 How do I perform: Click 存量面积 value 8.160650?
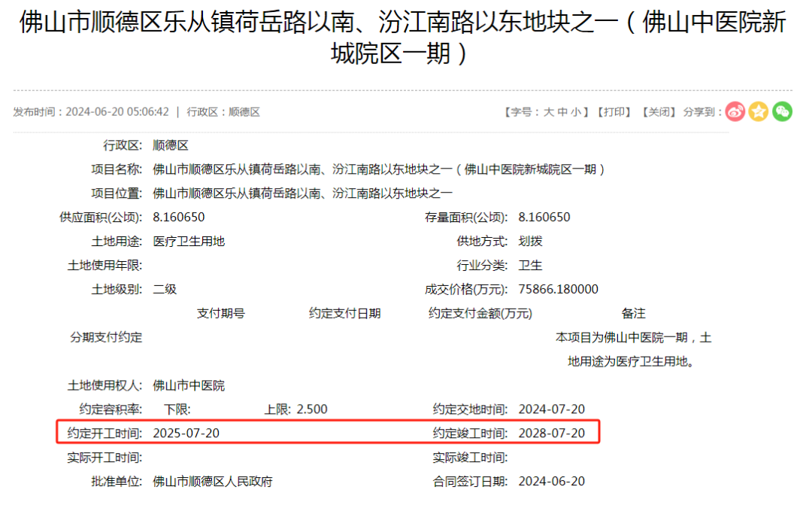pos(544,217)
